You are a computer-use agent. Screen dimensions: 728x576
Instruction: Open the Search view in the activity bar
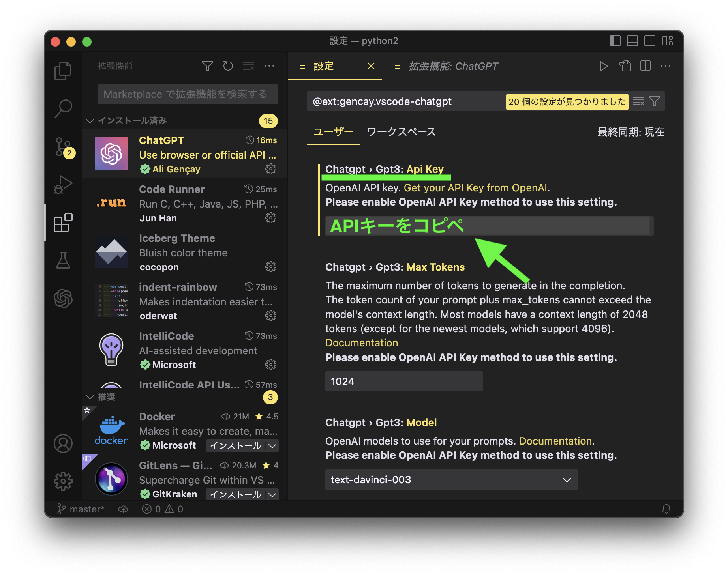(x=63, y=108)
